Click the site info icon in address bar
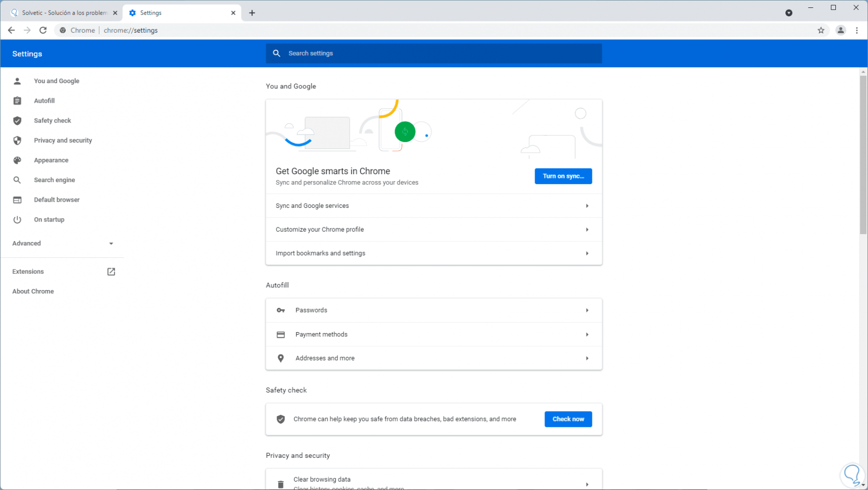Viewport: 868px width, 490px height. (x=63, y=31)
